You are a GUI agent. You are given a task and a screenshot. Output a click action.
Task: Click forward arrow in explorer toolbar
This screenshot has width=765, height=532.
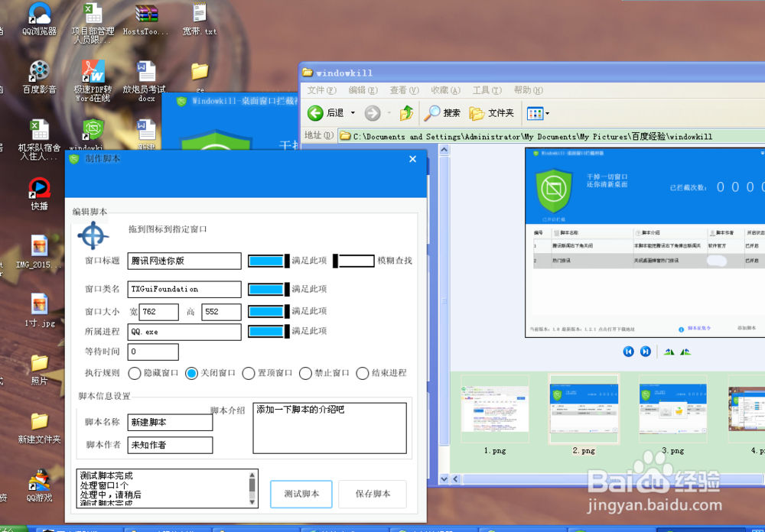pyautogui.click(x=373, y=113)
